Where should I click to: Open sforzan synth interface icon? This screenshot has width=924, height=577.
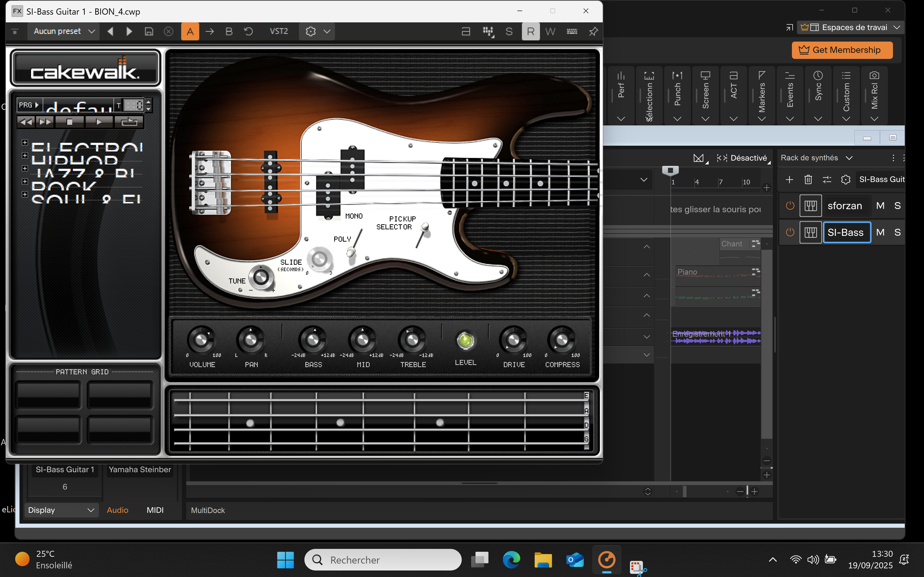tap(811, 206)
